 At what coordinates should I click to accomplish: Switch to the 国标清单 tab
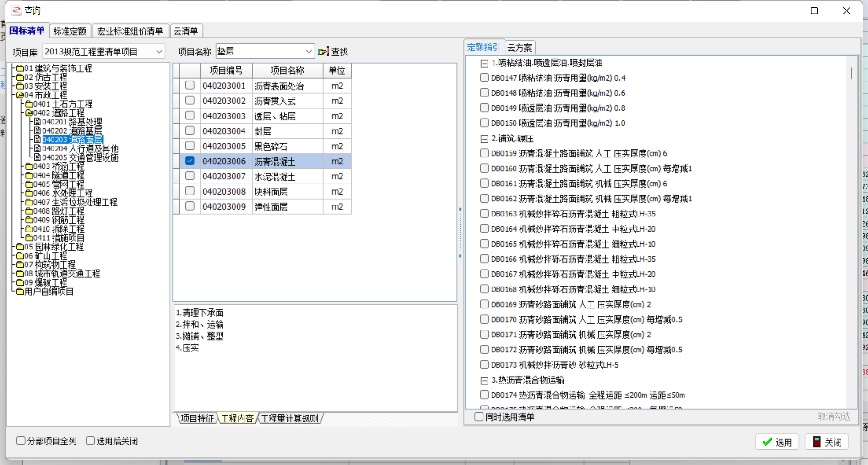[27, 31]
